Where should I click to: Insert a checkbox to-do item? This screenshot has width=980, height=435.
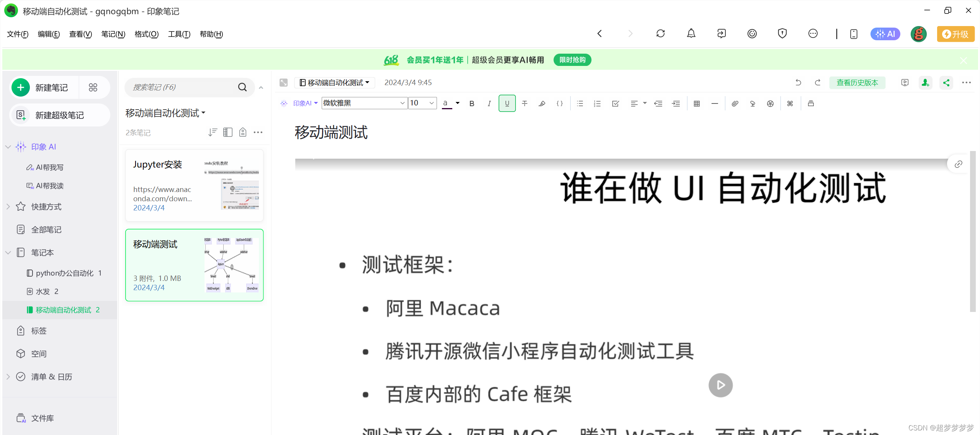[615, 103]
